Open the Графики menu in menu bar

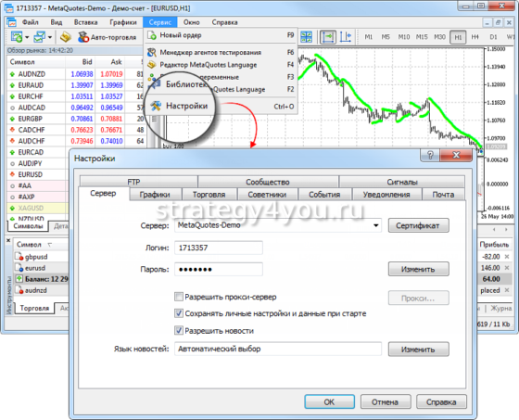point(123,22)
